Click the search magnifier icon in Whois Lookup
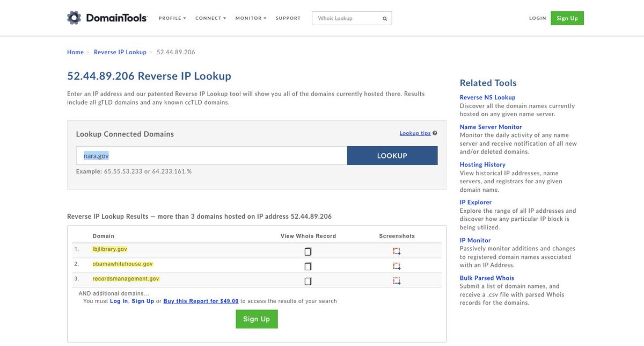Viewport: 644px width, 346px height. 385,18
